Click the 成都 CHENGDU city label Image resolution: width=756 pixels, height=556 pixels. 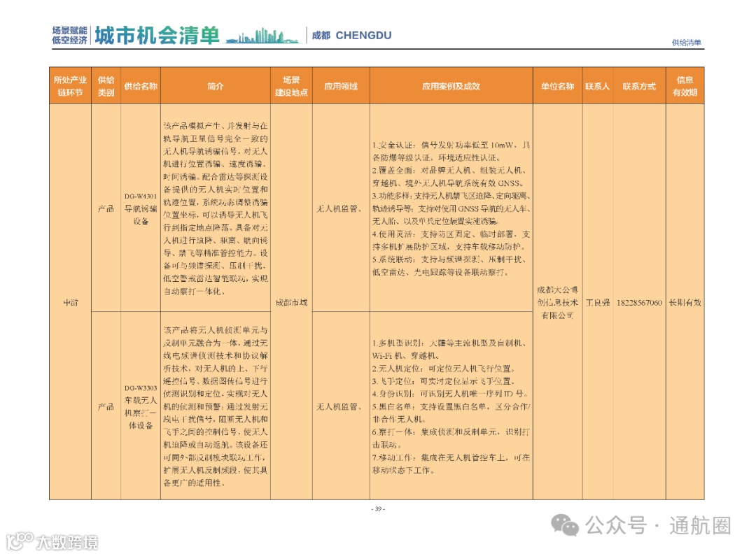351,35
